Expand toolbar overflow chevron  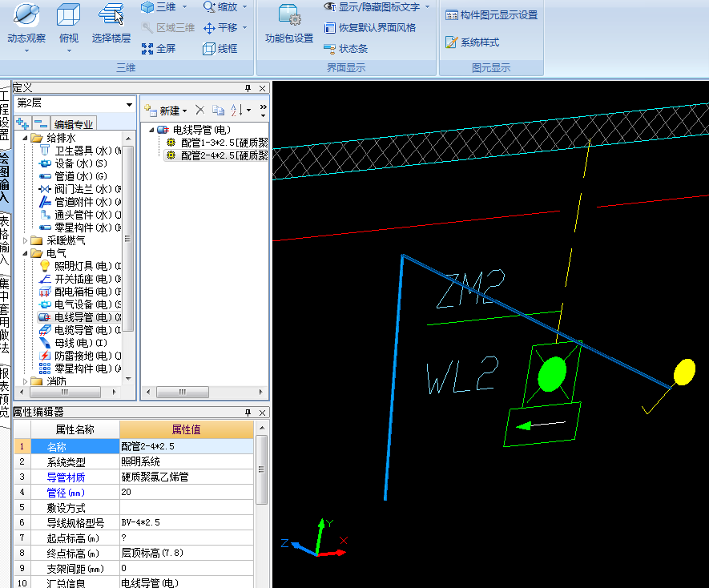(x=263, y=111)
